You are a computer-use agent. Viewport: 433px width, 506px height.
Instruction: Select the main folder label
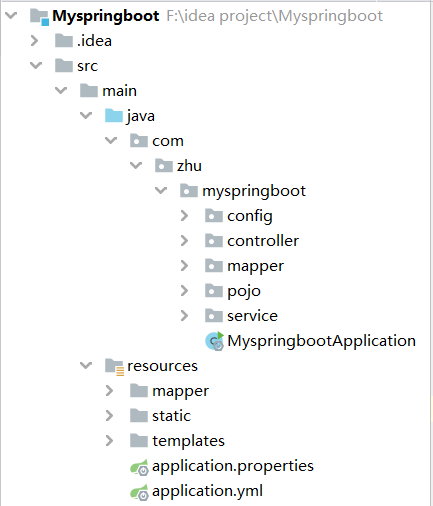pyautogui.click(x=119, y=91)
